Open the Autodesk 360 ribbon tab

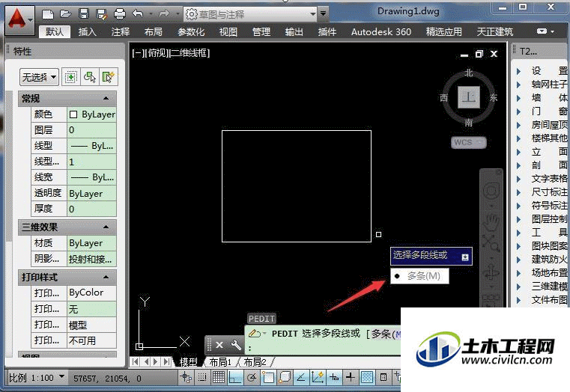tap(381, 32)
